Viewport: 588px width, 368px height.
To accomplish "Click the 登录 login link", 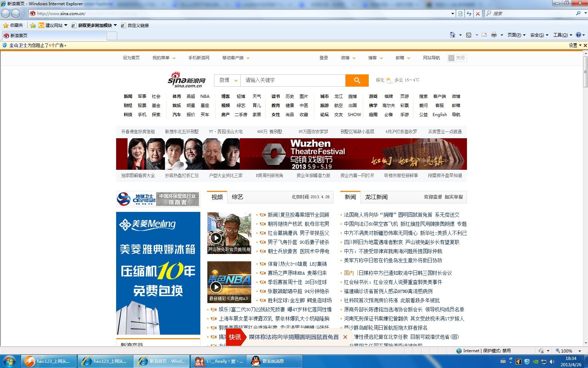I will (x=323, y=58).
